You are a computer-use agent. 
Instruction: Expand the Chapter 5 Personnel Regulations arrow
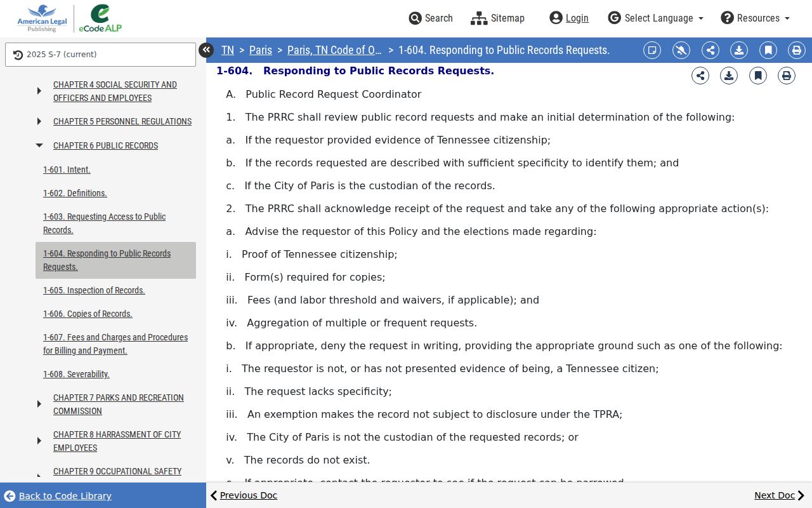pos(39,121)
